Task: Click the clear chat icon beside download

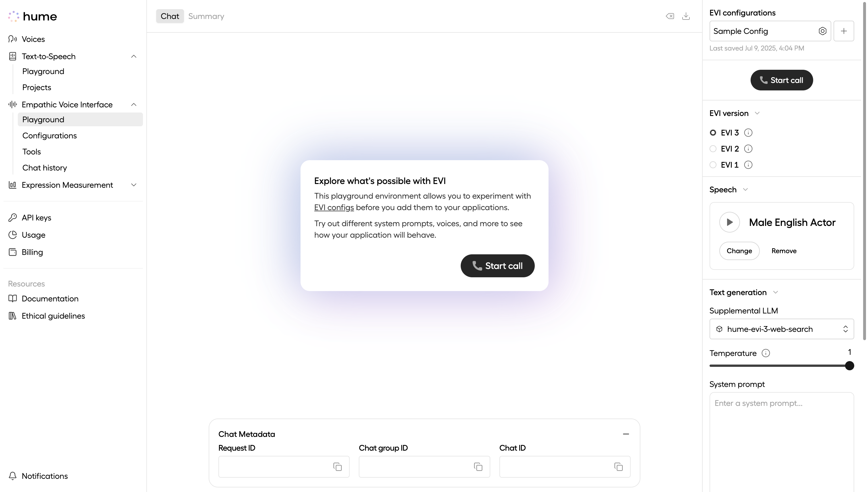Action: 670,16
